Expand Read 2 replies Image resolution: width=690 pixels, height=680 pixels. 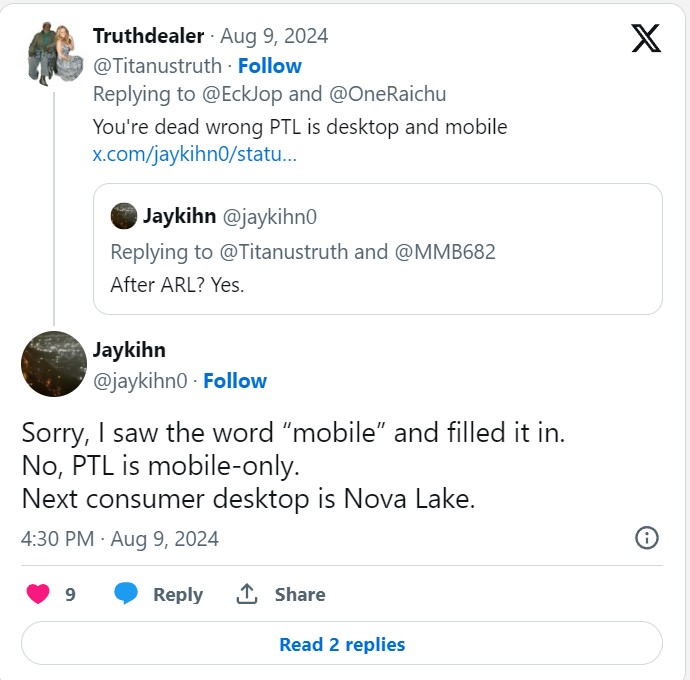(x=342, y=644)
